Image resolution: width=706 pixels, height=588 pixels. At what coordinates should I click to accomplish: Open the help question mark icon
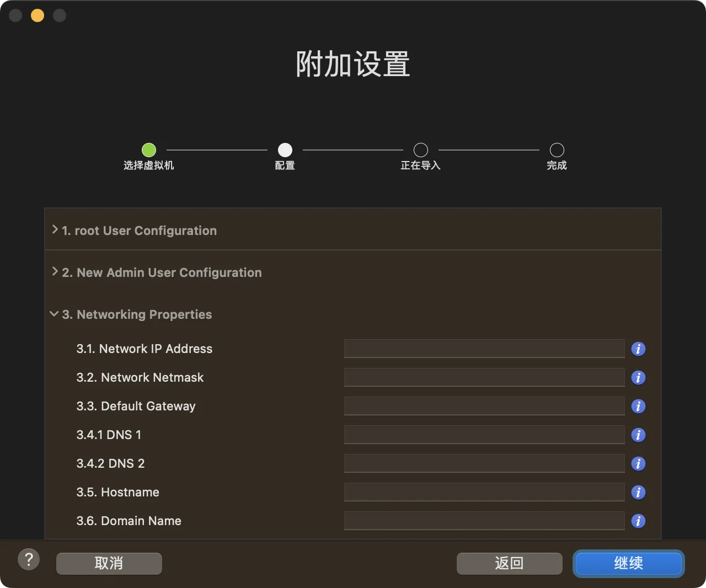29,559
